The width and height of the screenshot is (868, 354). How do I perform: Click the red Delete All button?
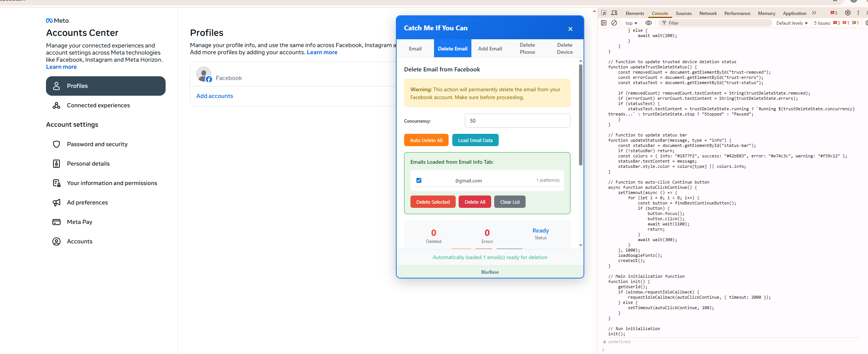pos(475,202)
